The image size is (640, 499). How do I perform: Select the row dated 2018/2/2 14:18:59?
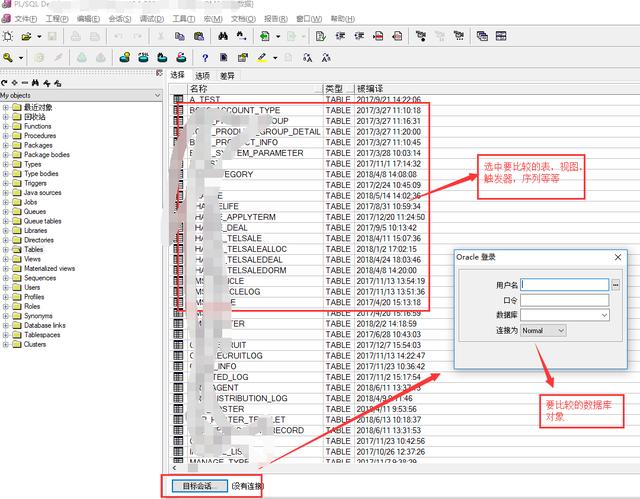click(x=300, y=324)
